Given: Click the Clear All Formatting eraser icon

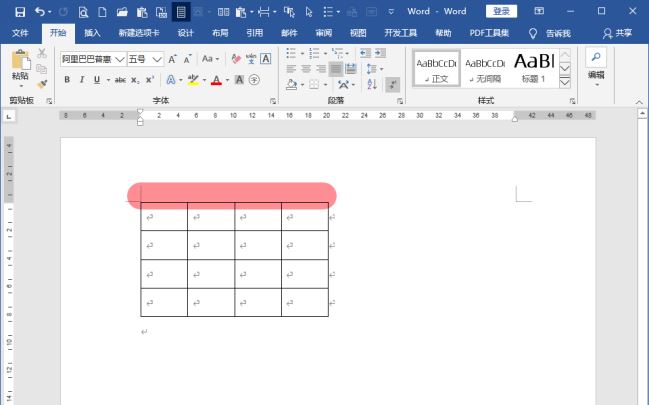Looking at the screenshot, I should tap(236, 59).
